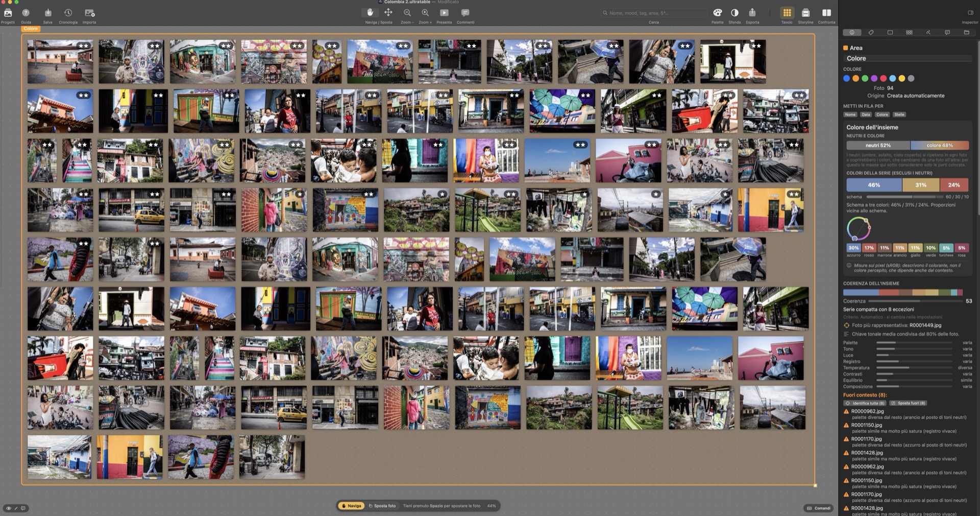980x516 pixels.
Task: Open the info tab in inspector
Action: click(852, 32)
